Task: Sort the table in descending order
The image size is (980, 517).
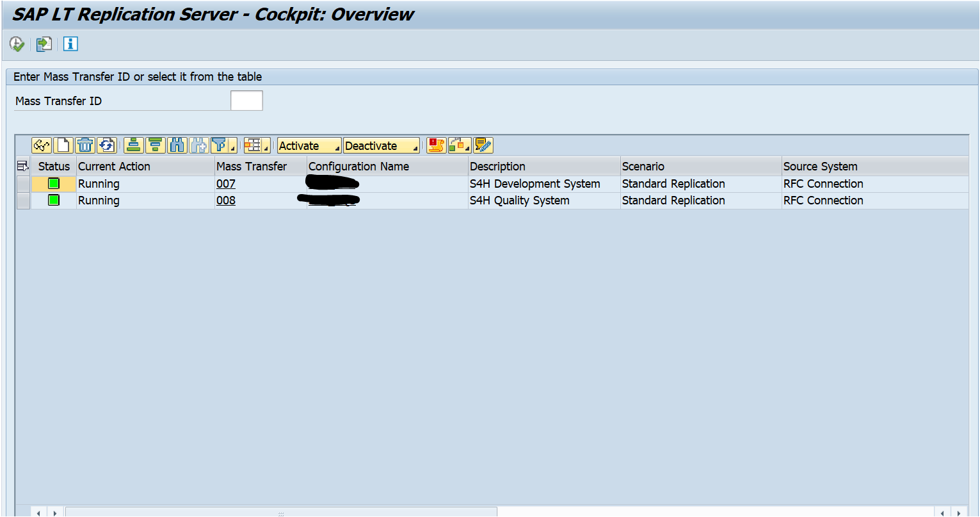Action: (x=156, y=145)
